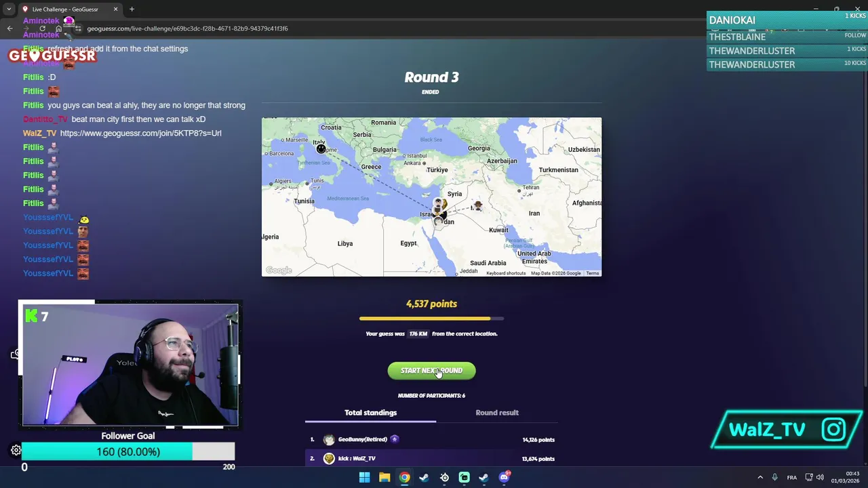Viewport: 868px width, 488px height.
Task: Expand the tab search dropdown arrow
Action: tap(9, 9)
